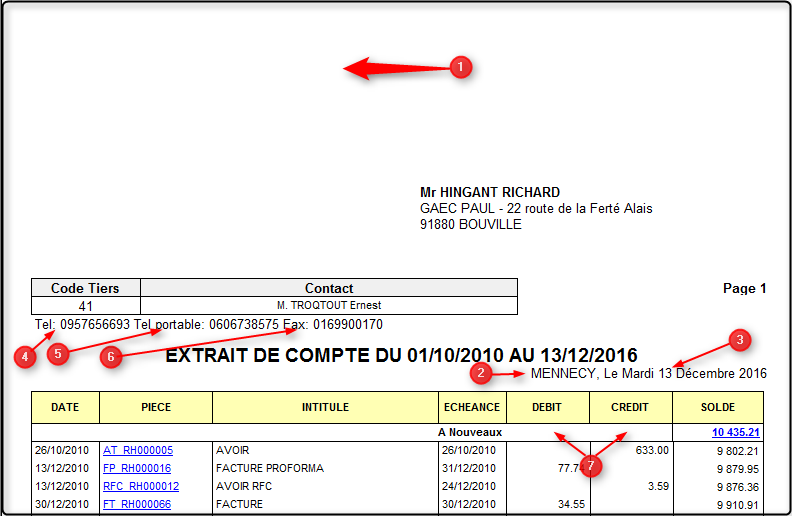This screenshot has width=792, height=516.
Task: Select the recipient name Mr HINGANT RICHARD
Action: click(x=490, y=192)
